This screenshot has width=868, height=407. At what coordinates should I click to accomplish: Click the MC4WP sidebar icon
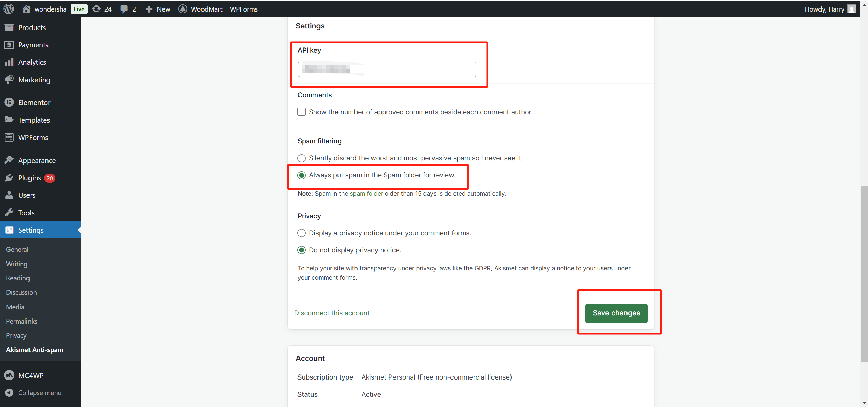click(x=9, y=375)
